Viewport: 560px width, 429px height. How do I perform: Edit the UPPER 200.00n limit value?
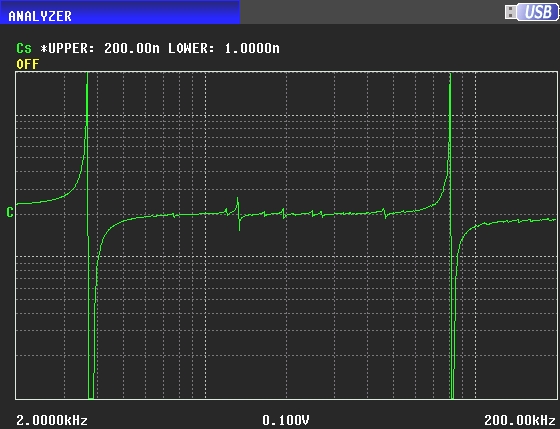[x=132, y=48]
